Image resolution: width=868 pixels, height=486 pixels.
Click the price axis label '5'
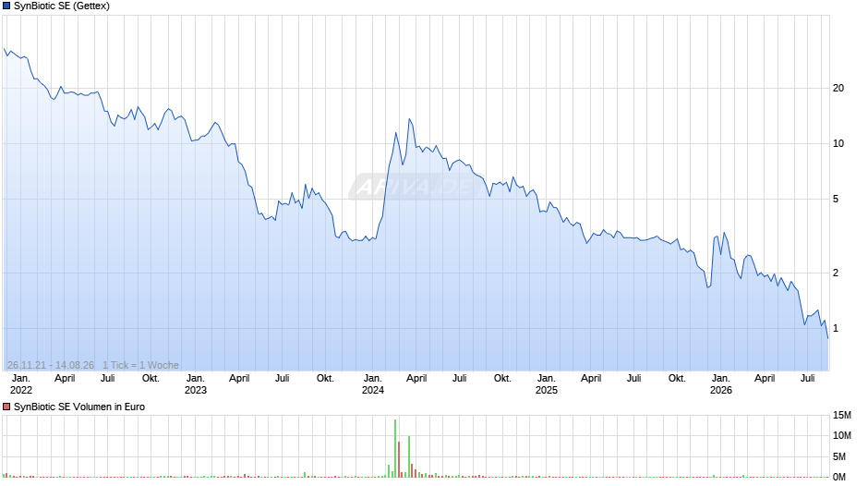[836, 199]
